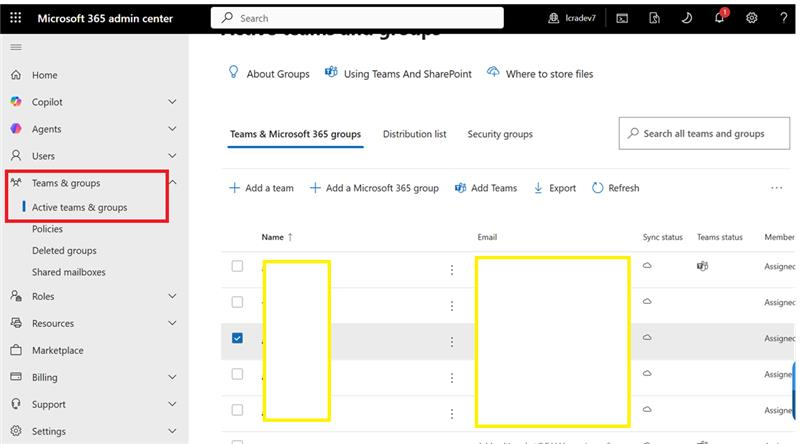The image size is (800, 444).
Task: Open Active teams & groups nav item
Action: [x=80, y=207]
